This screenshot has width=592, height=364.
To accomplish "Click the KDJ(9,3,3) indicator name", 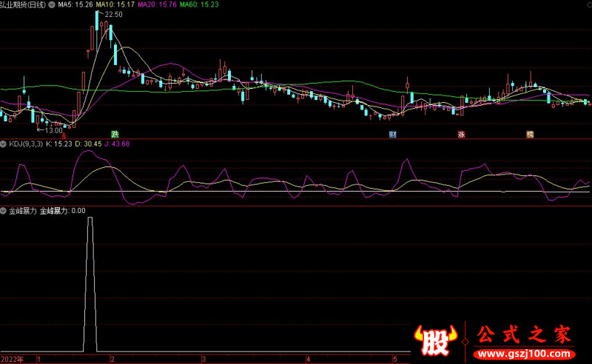I will click(25, 144).
